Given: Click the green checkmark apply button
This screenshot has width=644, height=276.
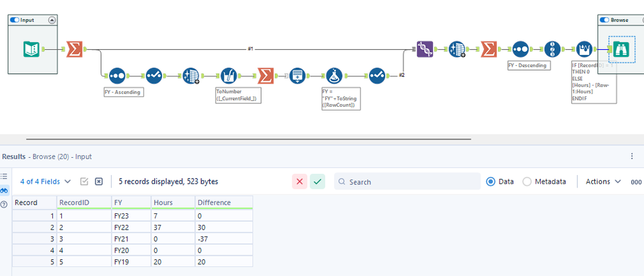Looking at the screenshot, I should tap(317, 182).
